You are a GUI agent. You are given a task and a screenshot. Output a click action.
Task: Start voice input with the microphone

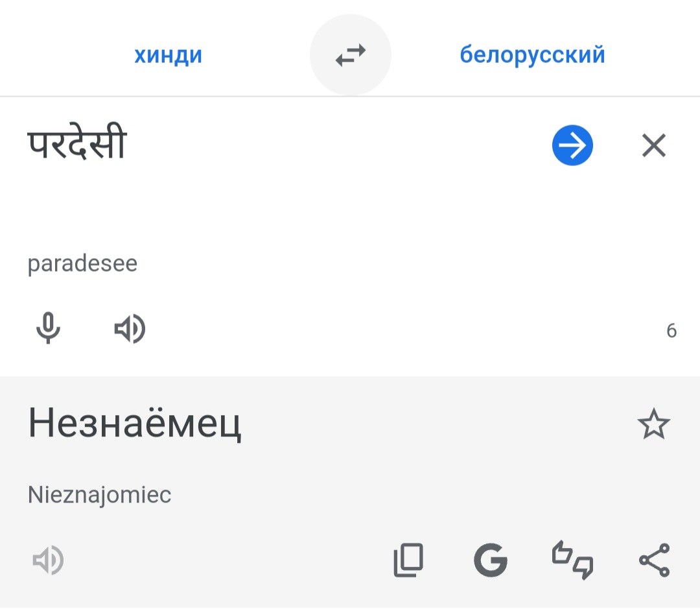point(48,329)
